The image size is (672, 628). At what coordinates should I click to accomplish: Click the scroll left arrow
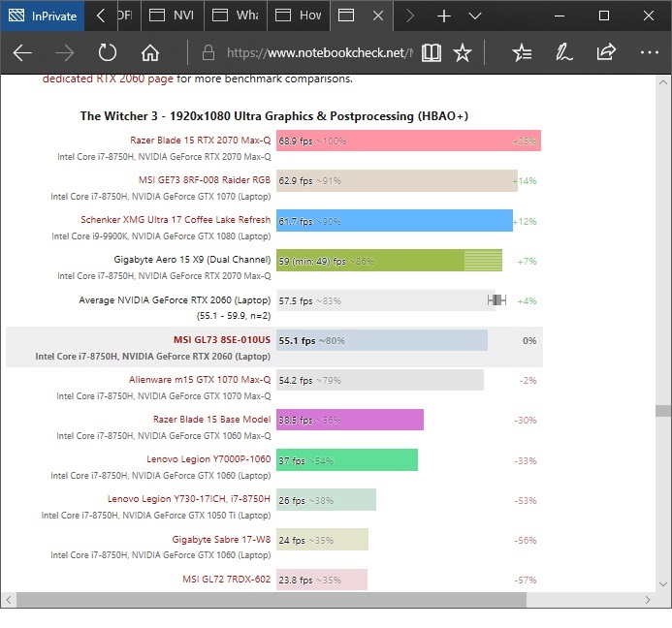click(x=9, y=600)
